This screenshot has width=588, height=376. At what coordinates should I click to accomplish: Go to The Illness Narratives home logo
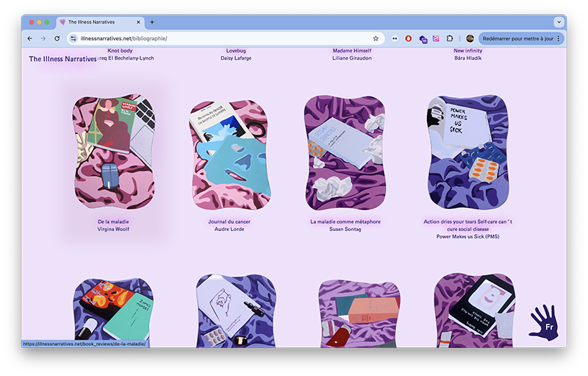(x=62, y=59)
